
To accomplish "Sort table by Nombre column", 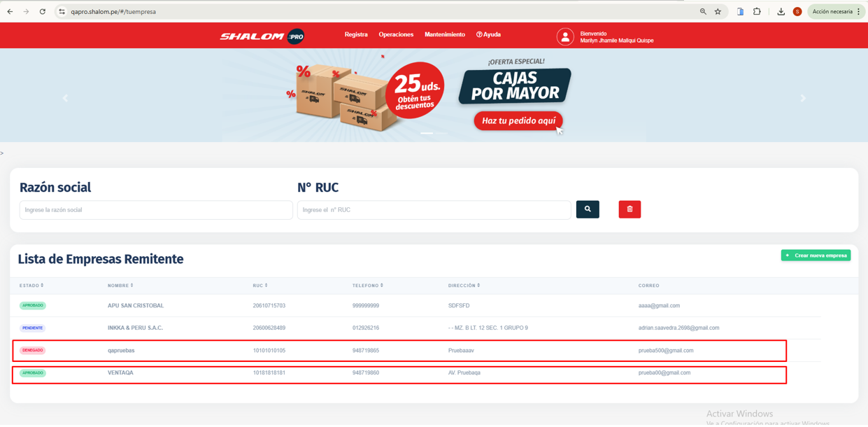I will tap(120, 286).
